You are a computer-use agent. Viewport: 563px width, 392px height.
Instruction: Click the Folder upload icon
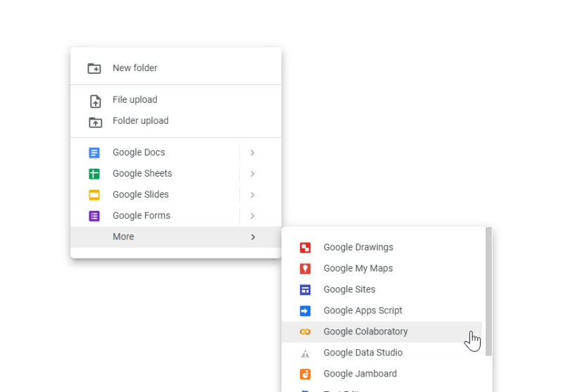click(x=94, y=122)
